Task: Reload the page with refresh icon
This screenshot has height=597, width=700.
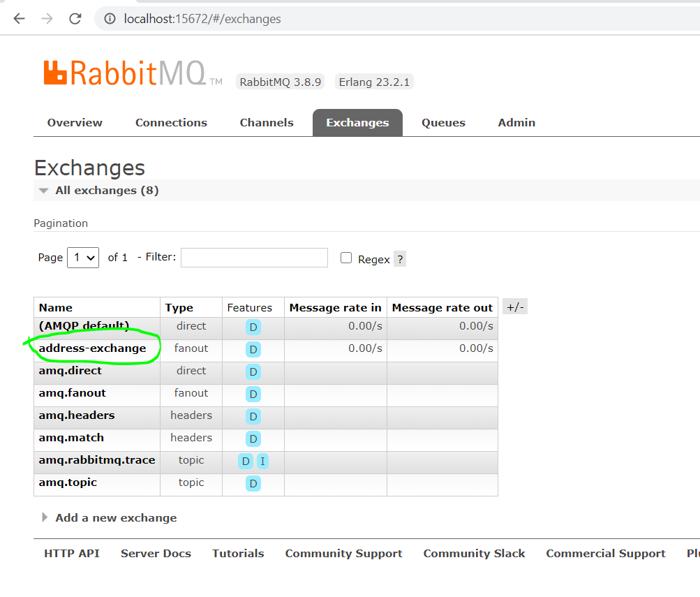Action: pyautogui.click(x=75, y=19)
